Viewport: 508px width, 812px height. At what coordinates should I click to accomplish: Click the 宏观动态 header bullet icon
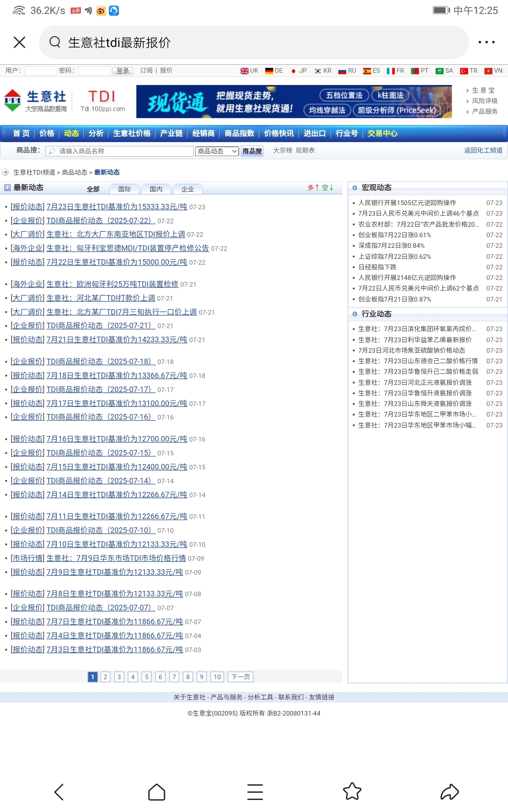coord(355,188)
